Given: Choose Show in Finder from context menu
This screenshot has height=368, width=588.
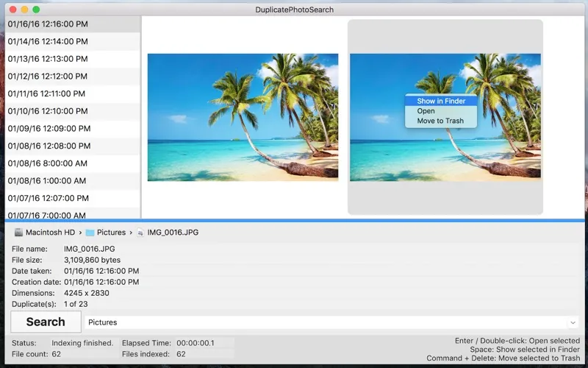Looking at the screenshot, I should (440, 101).
